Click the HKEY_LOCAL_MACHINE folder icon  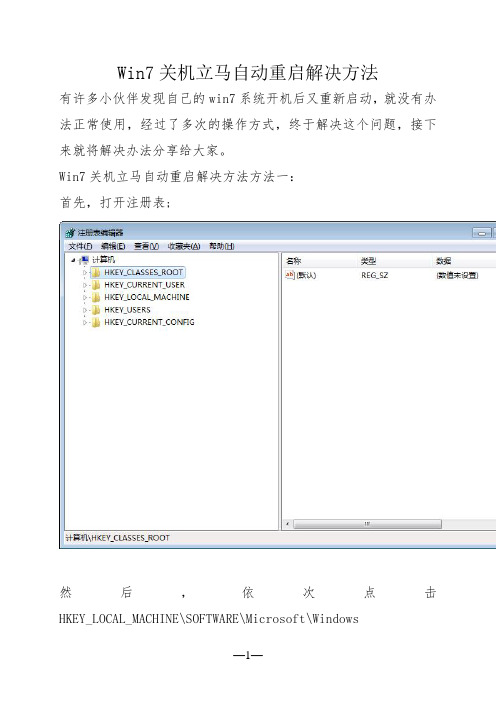(x=96, y=297)
